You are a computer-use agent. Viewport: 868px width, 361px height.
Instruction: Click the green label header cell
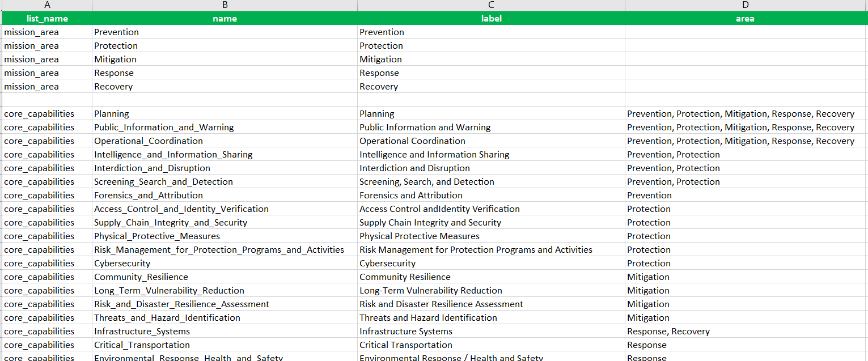coord(490,18)
